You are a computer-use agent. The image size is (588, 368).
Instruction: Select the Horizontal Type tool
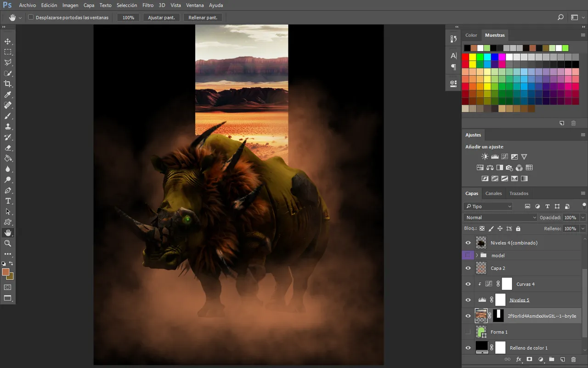pos(8,201)
